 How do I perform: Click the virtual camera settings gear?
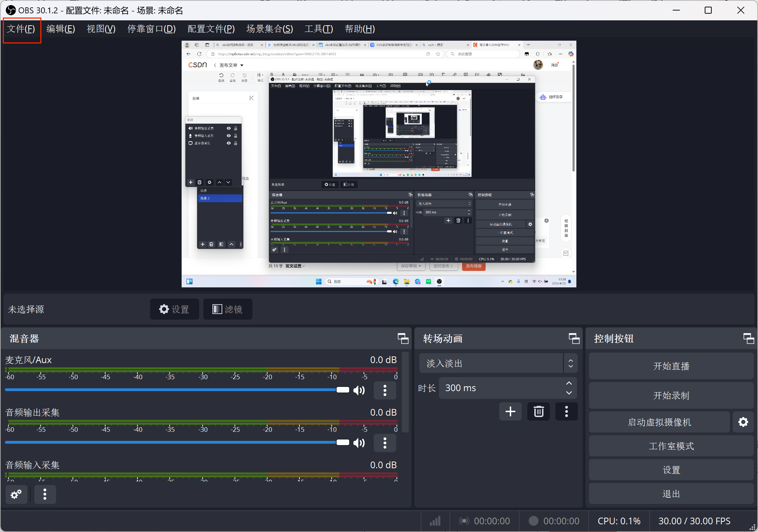(743, 422)
